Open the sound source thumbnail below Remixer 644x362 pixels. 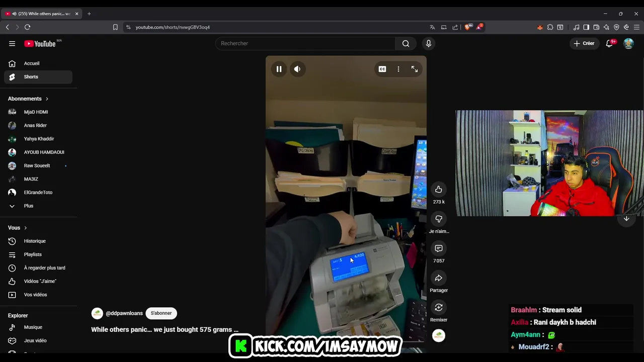(439, 336)
